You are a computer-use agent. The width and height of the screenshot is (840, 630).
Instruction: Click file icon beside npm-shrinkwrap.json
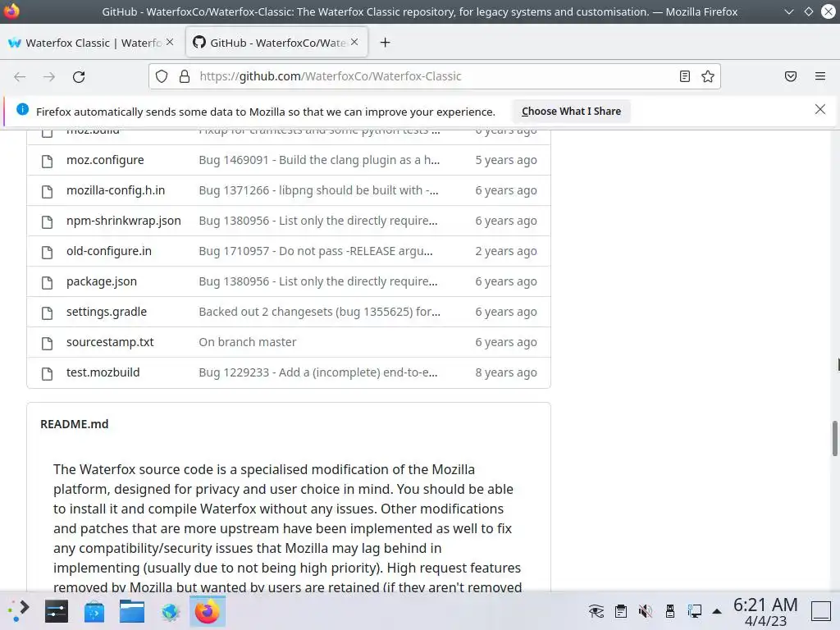(47, 221)
